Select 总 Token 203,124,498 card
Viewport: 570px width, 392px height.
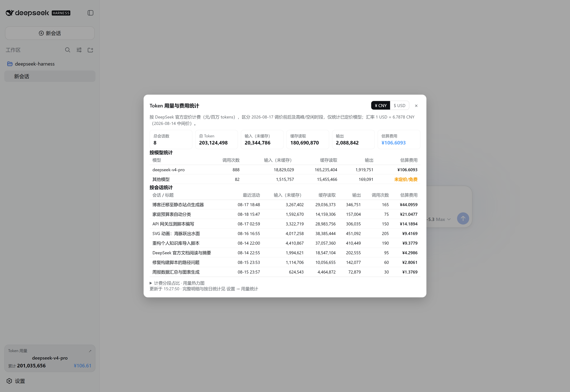coord(217,140)
